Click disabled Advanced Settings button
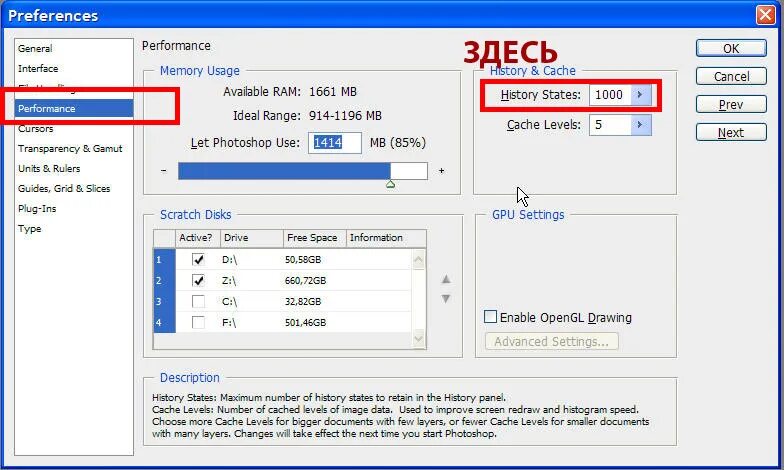 tap(552, 342)
